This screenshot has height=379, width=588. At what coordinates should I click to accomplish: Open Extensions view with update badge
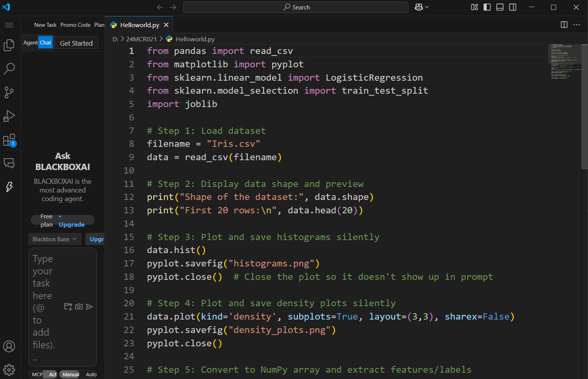[9, 140]
